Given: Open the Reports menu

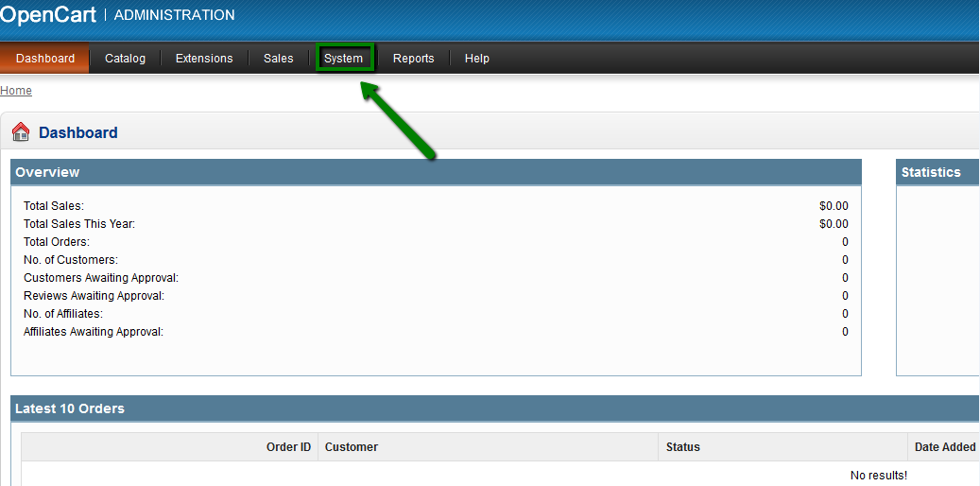Looking at the screenshot, I should tap(413, 59).
